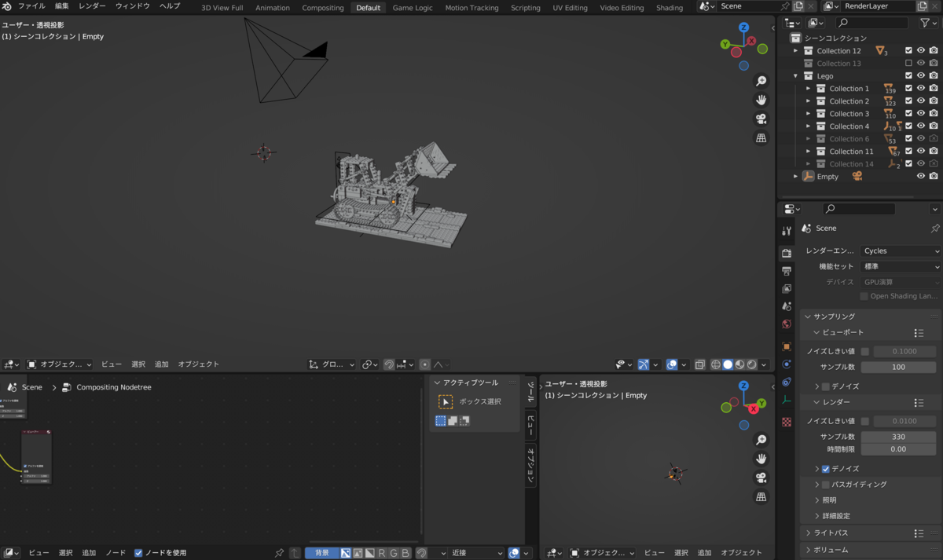Collapse the Lego collection tree
943x560 pixels.
coord(796,76)
